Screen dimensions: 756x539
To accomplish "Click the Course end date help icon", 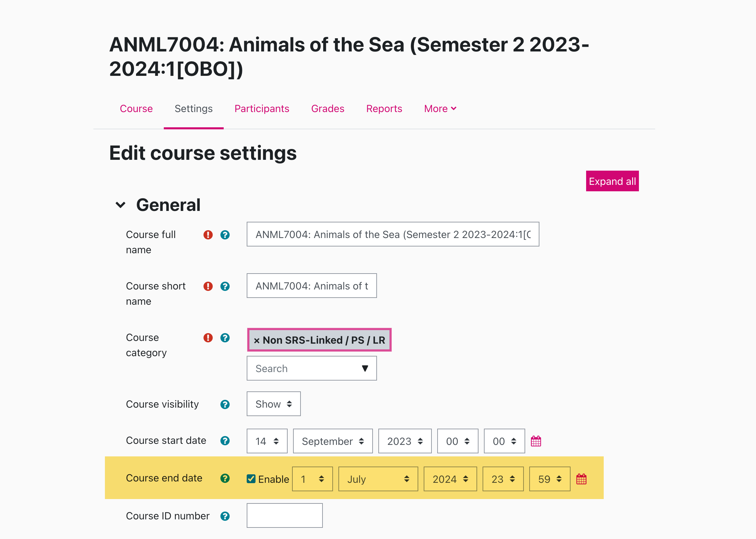I will pyautogui.click(x=225, y=478).
